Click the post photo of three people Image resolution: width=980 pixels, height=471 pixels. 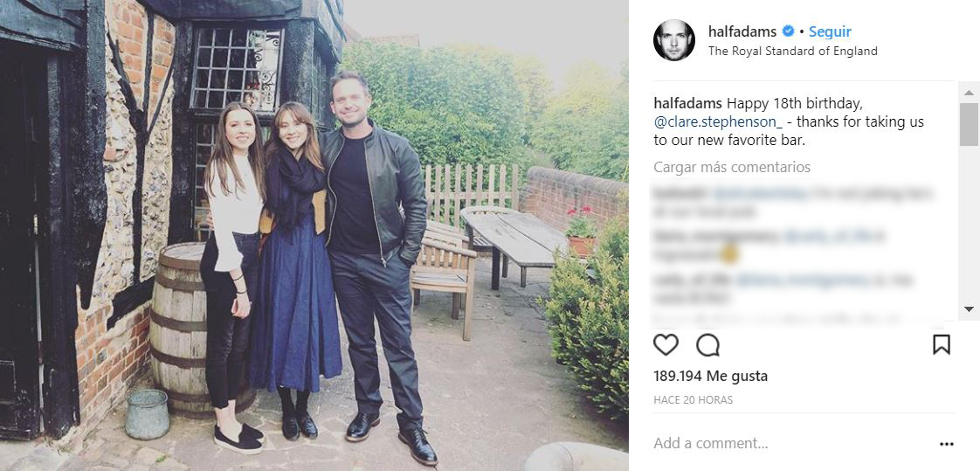(314, 236)
